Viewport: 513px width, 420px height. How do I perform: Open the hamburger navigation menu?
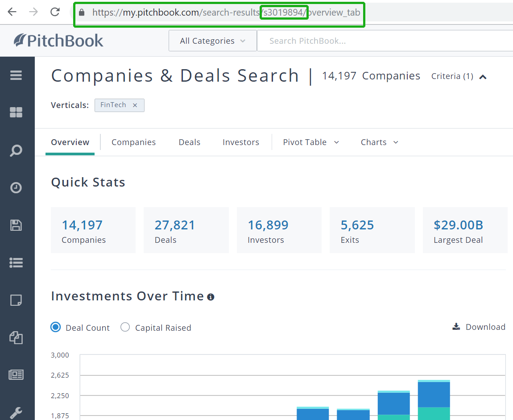(x=17, y=75)
